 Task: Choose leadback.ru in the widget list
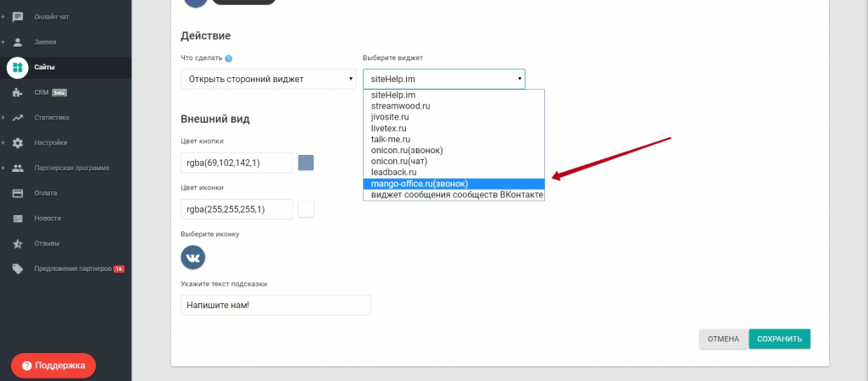pyautogui.click(x=454, y=173)
